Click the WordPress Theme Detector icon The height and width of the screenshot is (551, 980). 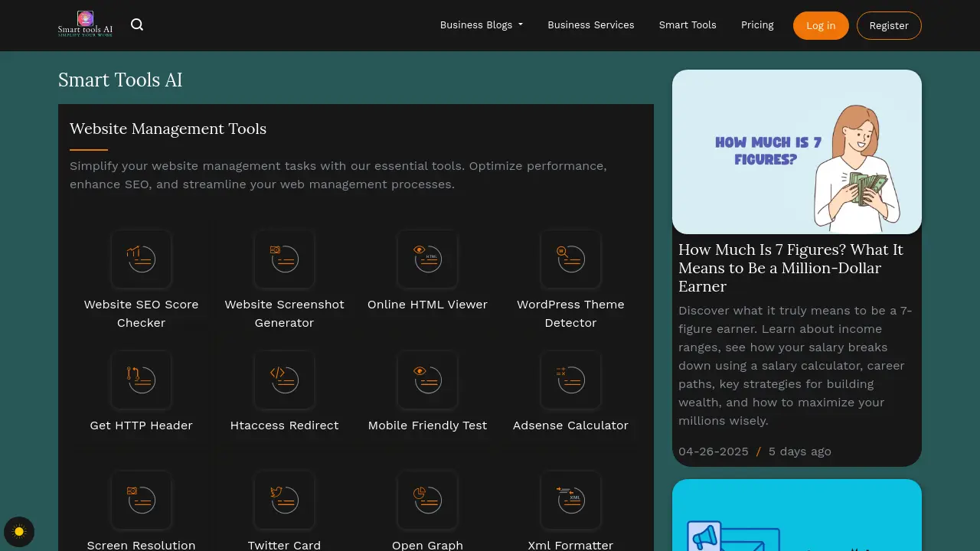coord(570,259)
